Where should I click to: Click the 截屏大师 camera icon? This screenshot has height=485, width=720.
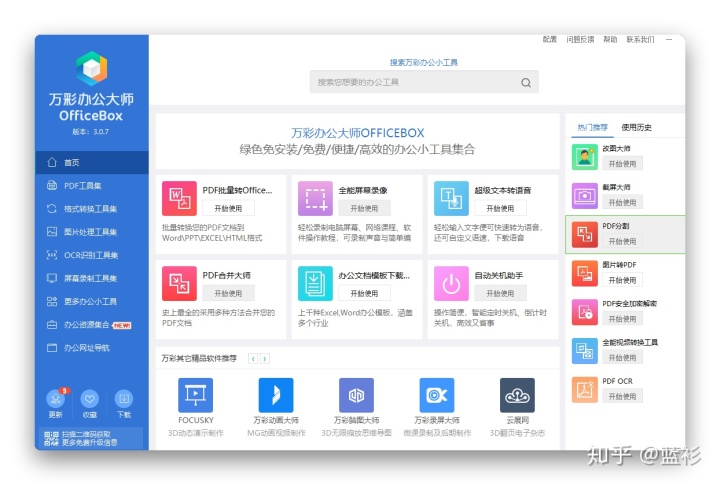[585, 196]
